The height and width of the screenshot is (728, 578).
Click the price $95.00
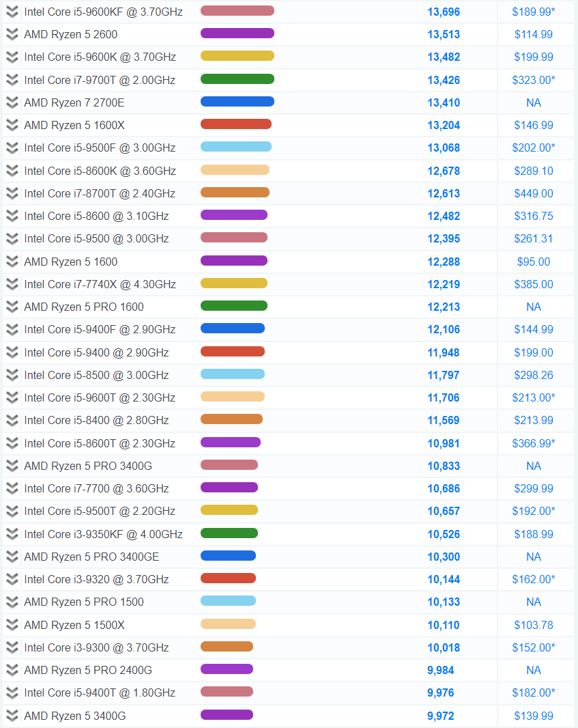tap(534, 262)
